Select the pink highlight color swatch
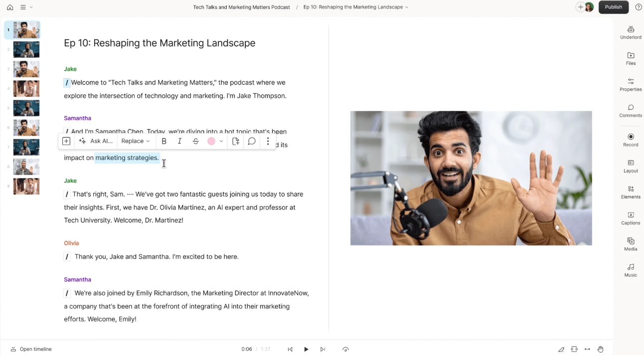644x355 pixels. tap(211, 141)
